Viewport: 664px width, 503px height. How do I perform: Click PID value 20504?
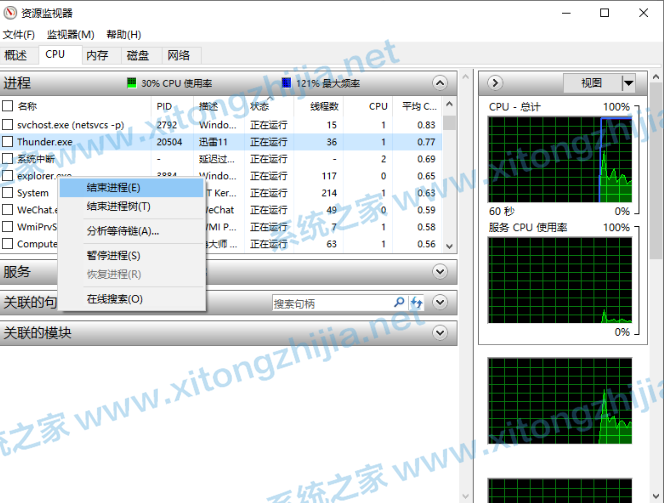point(169,142)
